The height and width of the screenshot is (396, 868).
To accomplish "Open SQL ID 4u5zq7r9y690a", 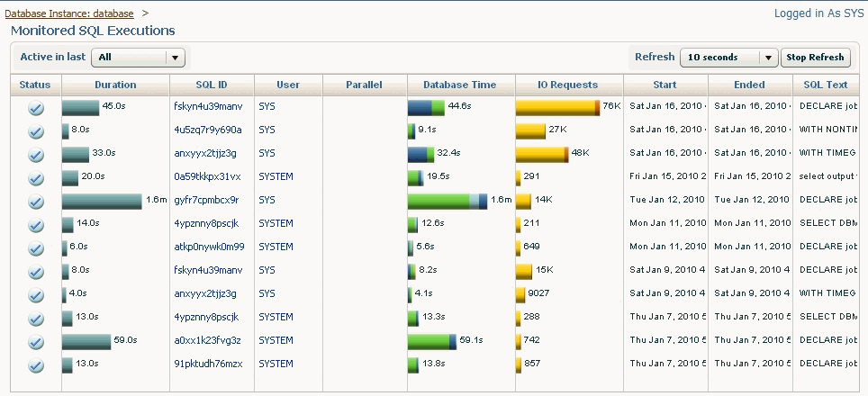I will coord(208,130).
